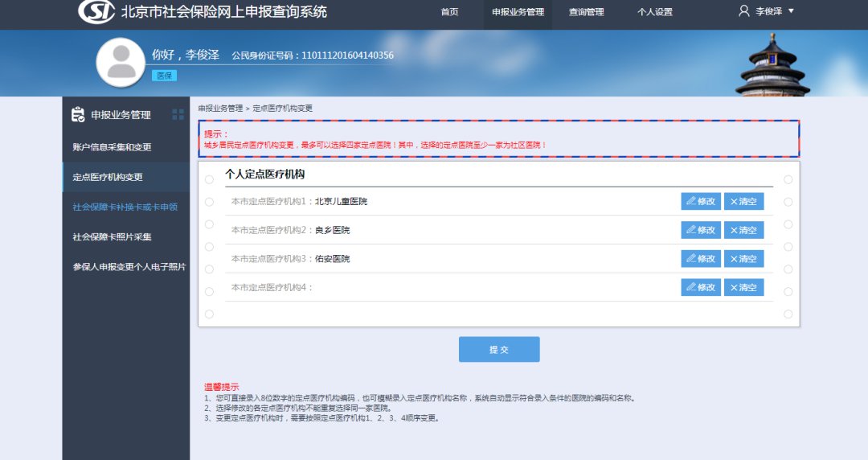Click the user avatar profile picture
The image size is (868, 460).
point(121,62)
